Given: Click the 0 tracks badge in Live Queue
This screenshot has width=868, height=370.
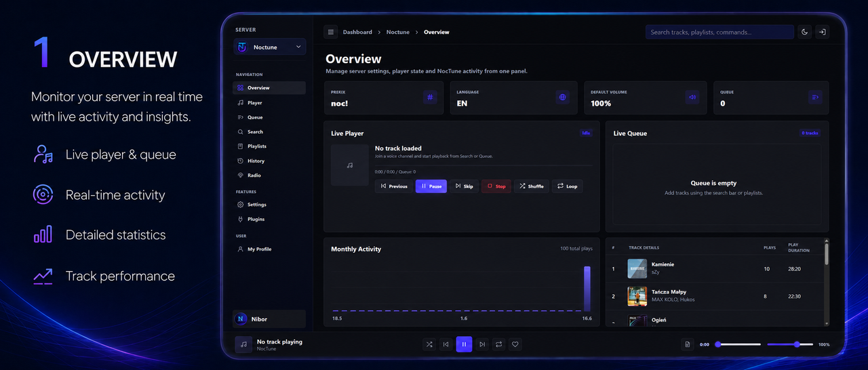Looking at the screenshot, I should (x=810, y=133).
